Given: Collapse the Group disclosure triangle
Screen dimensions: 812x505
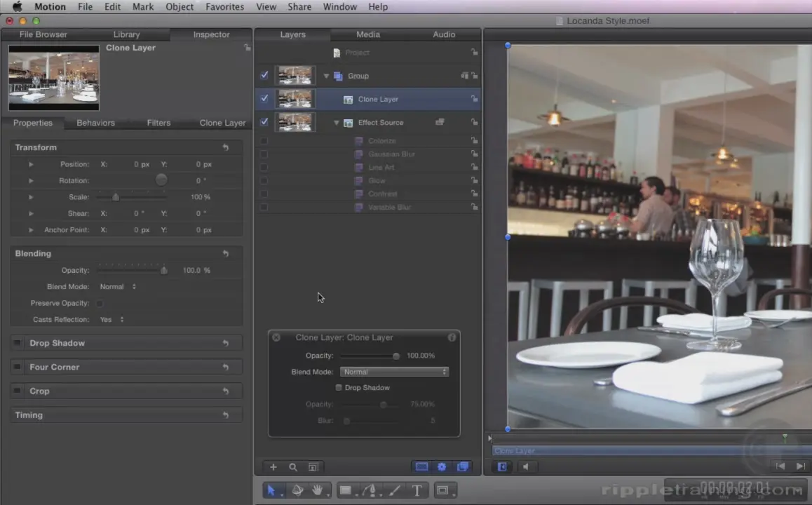Looking at the screenshot, I should pyautogui.click(x=326, y=76).
